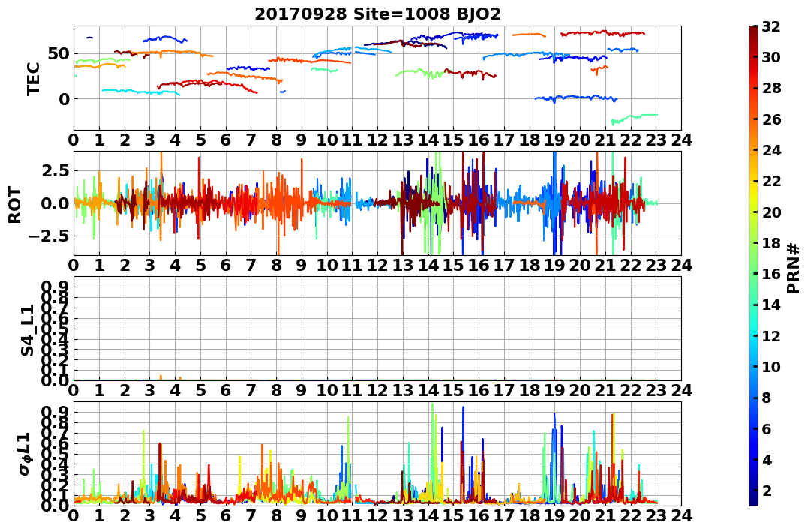
Task: Click colorbar tick label 28
Action: [771, 88]
